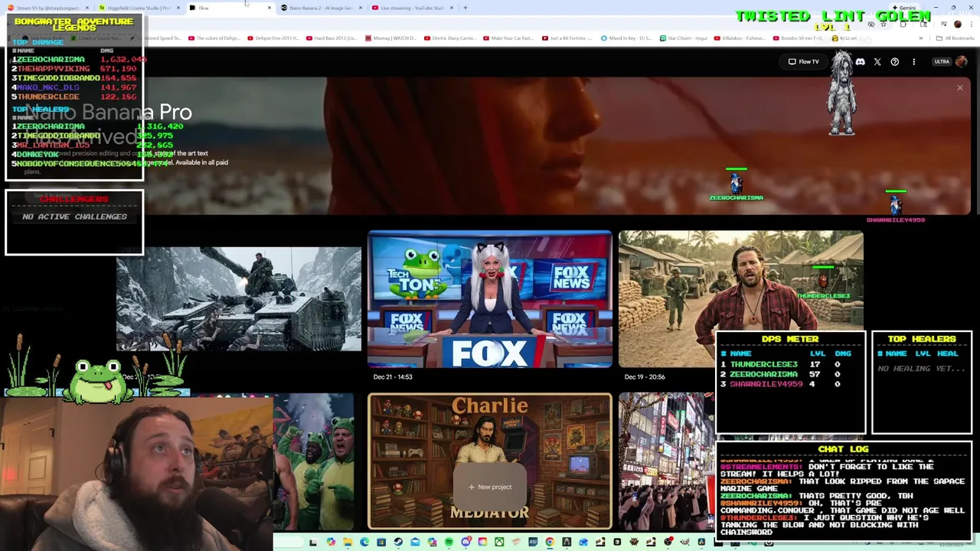
Task: Open Google Chrome from the taskbar
Action: pos(550,542)
